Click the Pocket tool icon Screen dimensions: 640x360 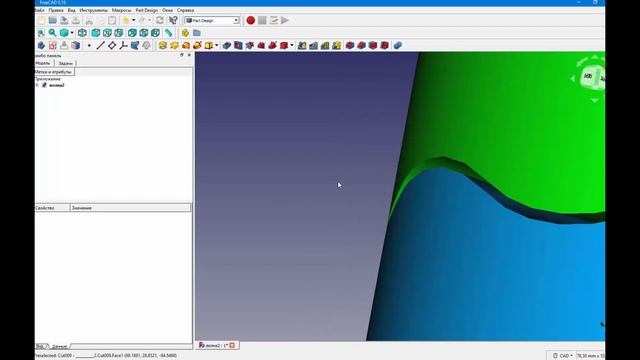point(227,45)
